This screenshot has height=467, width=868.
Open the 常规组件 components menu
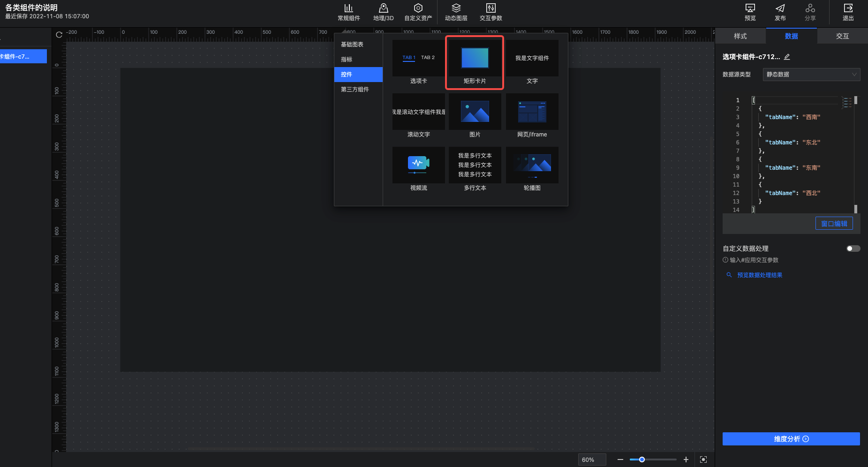[348, 12]
